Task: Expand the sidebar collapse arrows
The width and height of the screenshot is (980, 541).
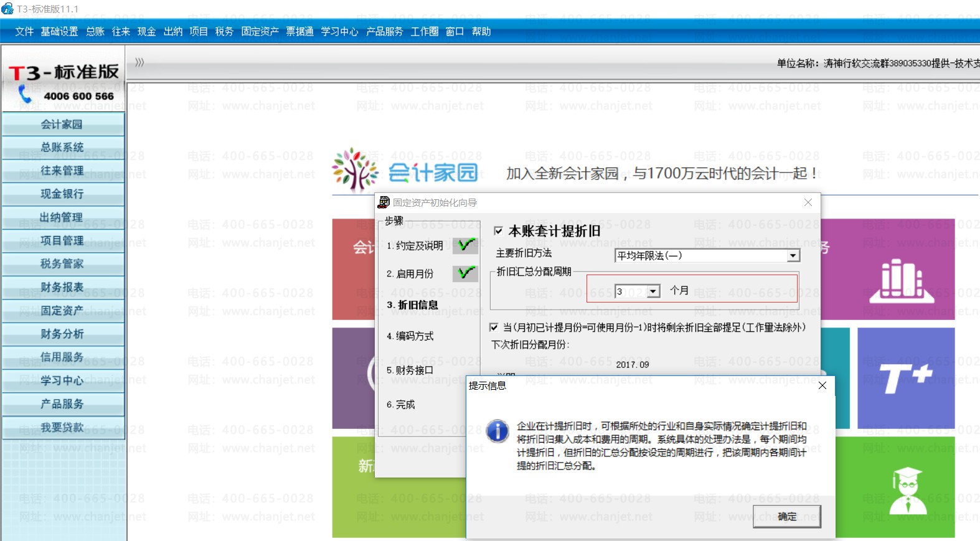Action: [x=139, y=62]
